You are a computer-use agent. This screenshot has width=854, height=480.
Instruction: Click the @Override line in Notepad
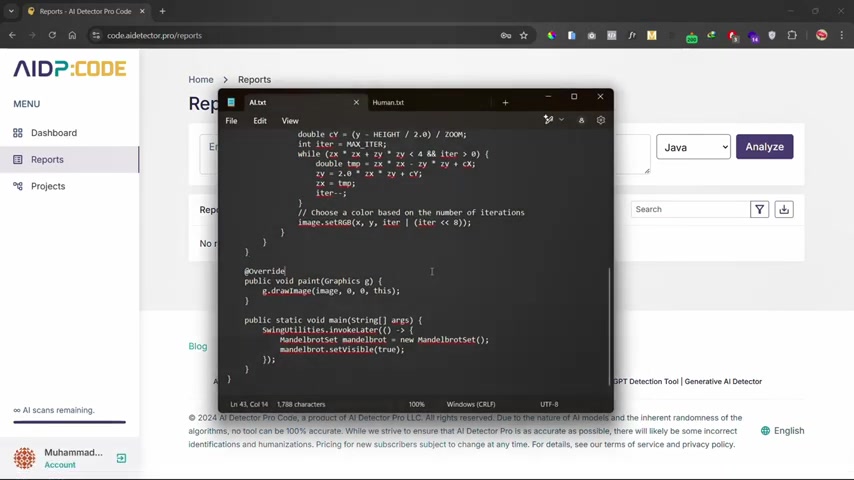[x=265, y=271]
